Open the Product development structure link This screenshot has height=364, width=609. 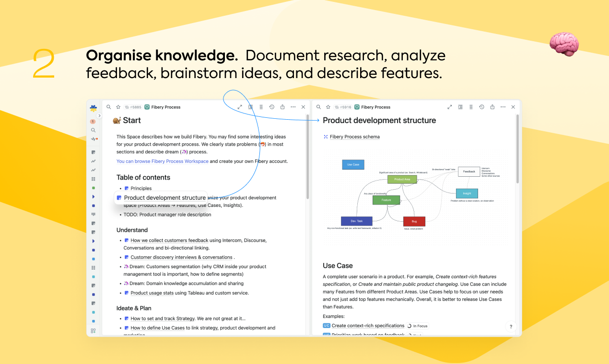coord(165,198)
